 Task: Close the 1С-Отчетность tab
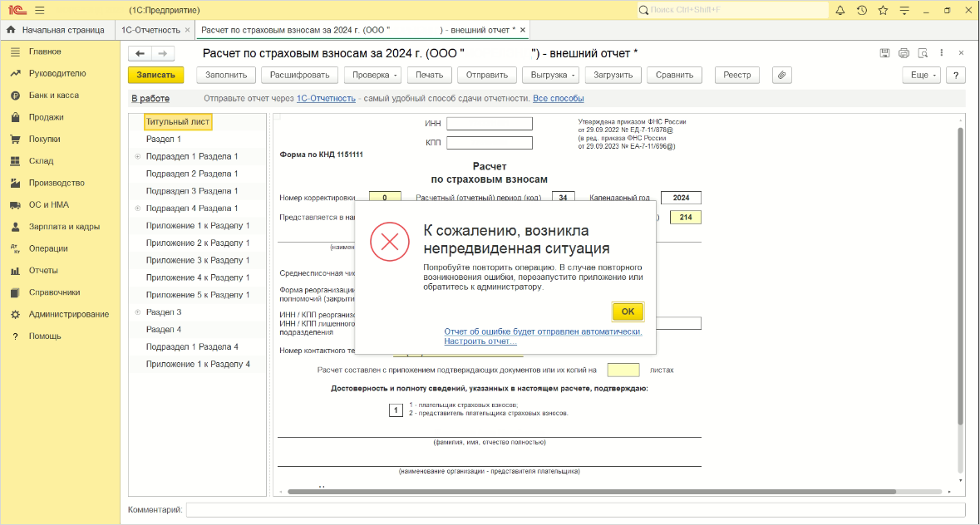187,30
